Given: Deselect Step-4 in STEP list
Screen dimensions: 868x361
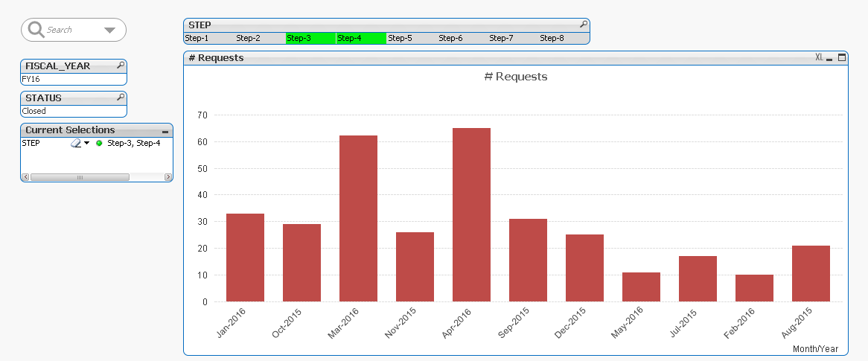Looking at the screenshot, I should (361, 38).
